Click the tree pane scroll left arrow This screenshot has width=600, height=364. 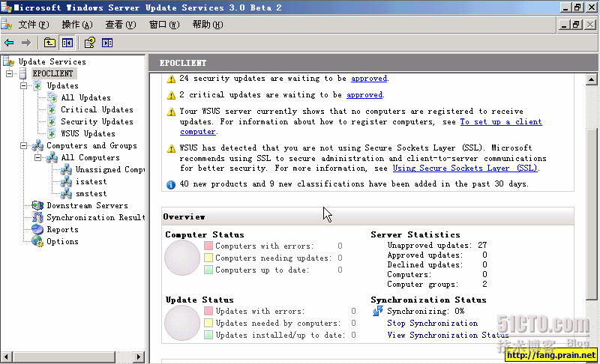pyautogui.click(x=6, y=357)
